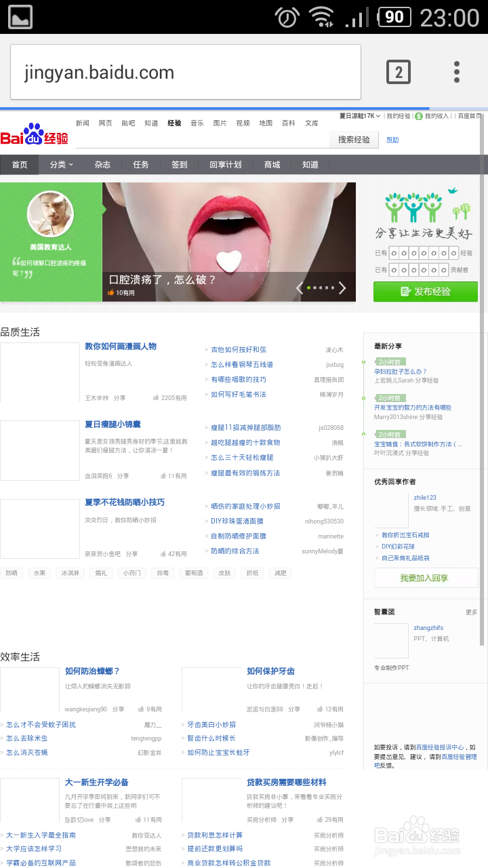
Task: Tap the battery indicator showing 90
Action: [x=395, y=16]
